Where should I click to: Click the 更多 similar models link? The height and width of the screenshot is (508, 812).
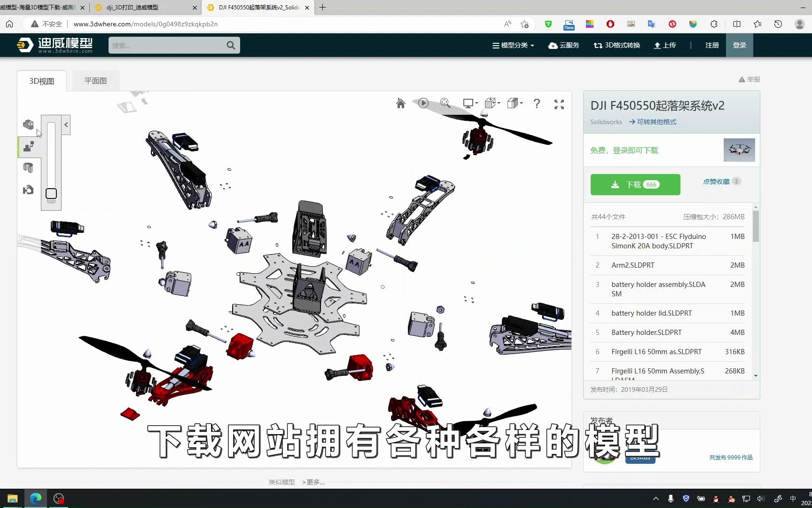coord(313,482)
